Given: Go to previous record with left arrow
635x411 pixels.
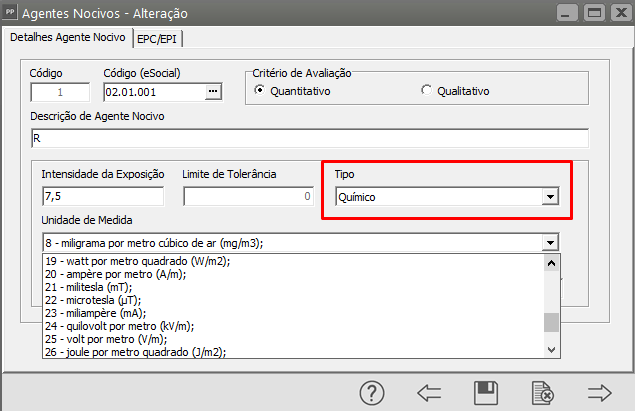Looking at the screenshot, I should [x=429, y=392].
